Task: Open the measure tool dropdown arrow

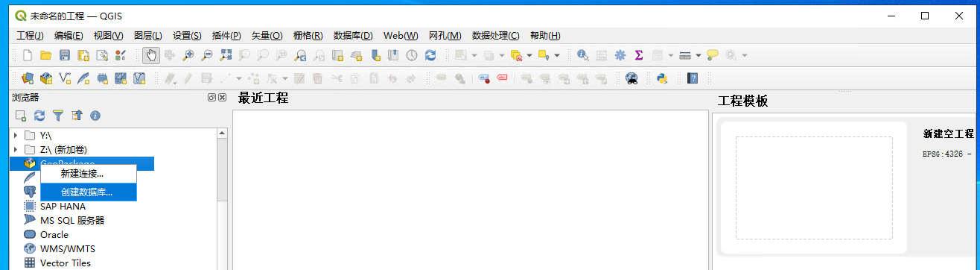Action: 699,55
